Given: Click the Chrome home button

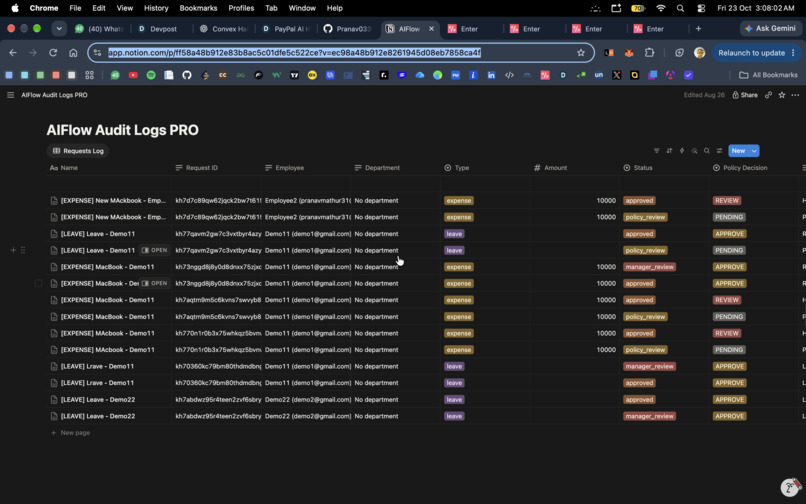Looking at the screenshot, I should (73, 52).
